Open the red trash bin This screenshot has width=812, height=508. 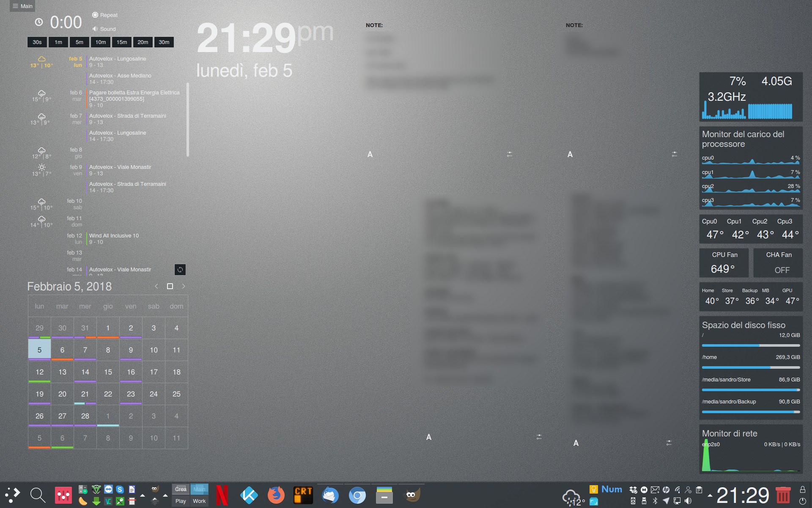pos(783,495)
